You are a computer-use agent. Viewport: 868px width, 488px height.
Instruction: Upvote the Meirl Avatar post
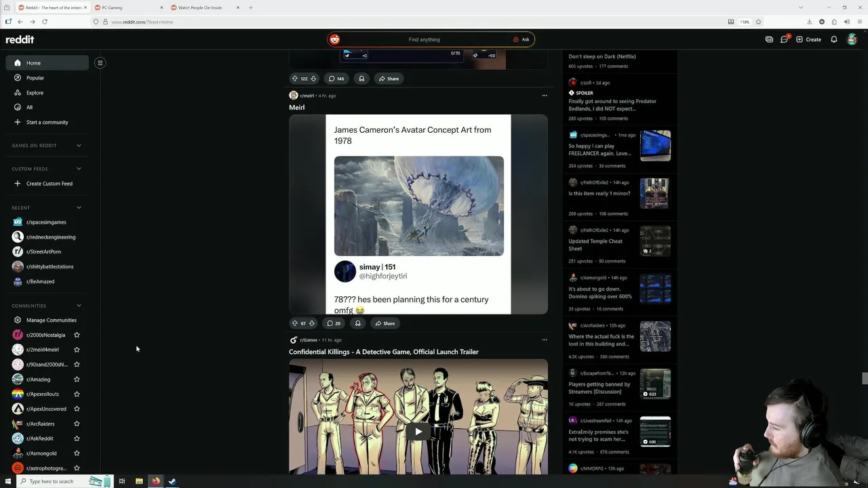294,323
